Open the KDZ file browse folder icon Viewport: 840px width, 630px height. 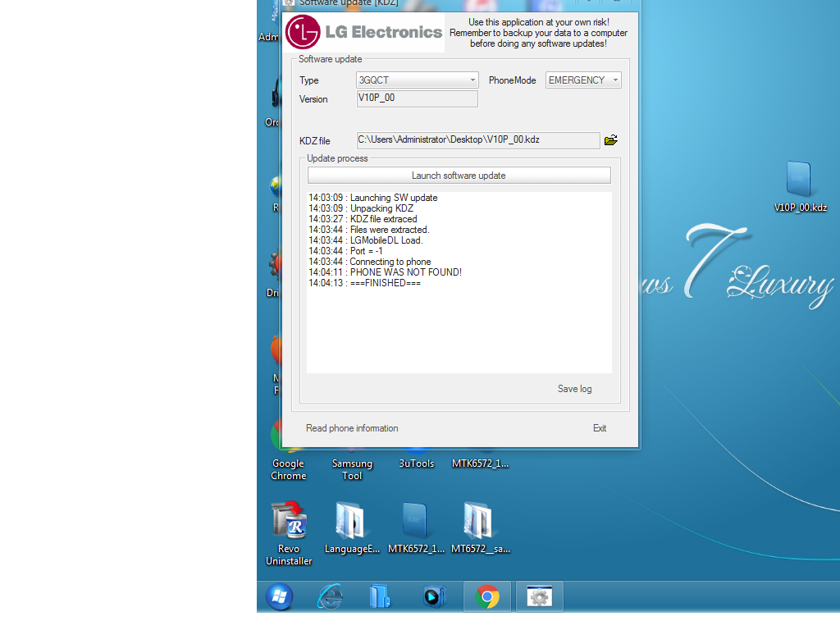pyautogui.click(x=610, y=140)
